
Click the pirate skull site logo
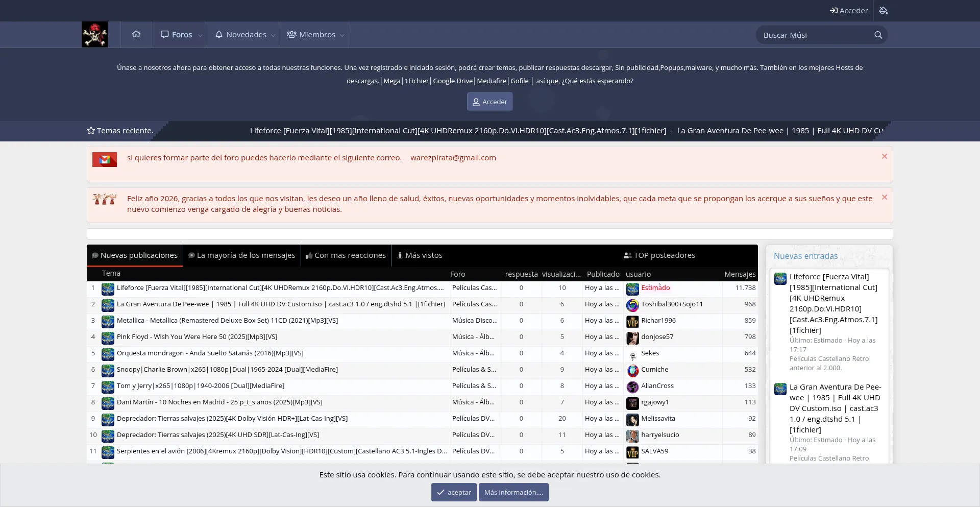[x=94, y=35]
